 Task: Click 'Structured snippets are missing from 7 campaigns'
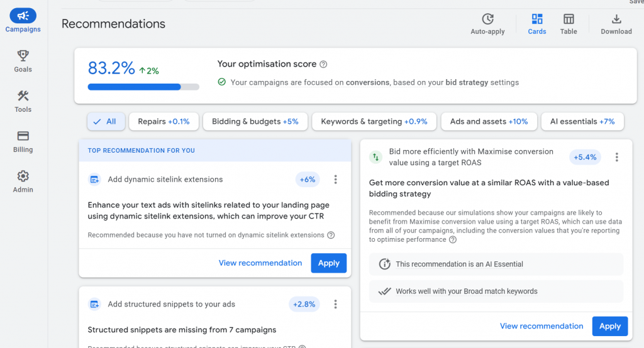click(182, 330)
